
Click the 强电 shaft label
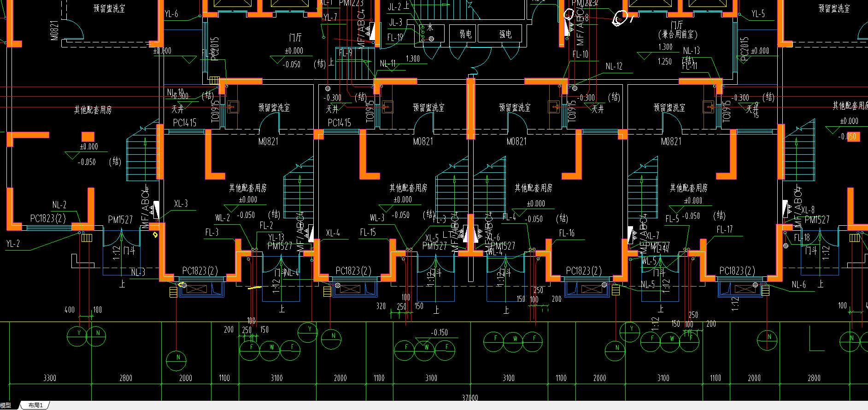[x=505, y=34]
